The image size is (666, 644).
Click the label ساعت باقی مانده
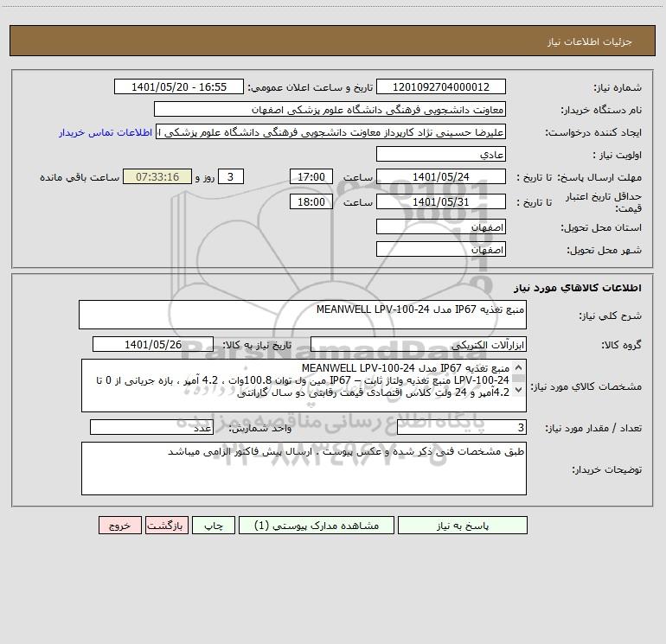(80, 177)
